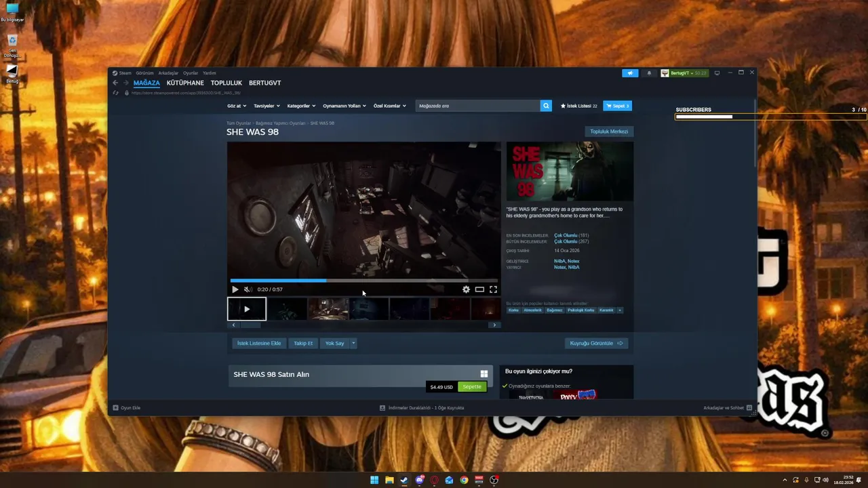Expand the Özel Kısımlar dropdown
868x488 pixels.
390,106
